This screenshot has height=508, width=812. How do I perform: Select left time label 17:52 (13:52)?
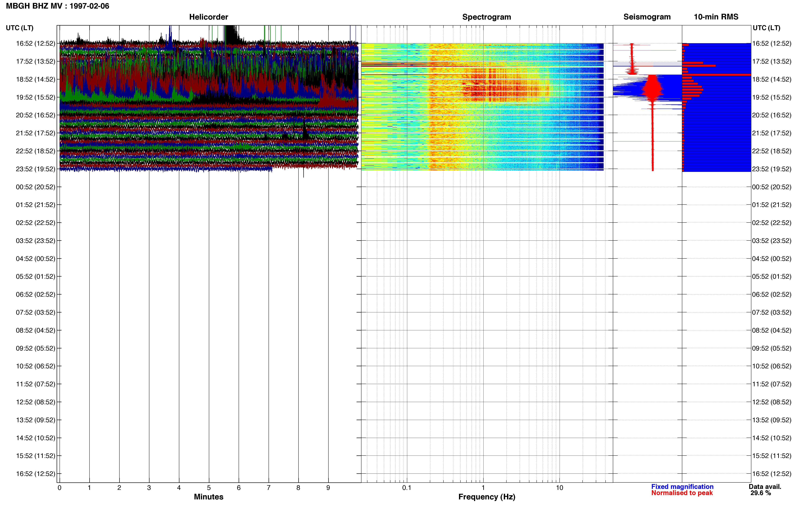pyautogui.click(x=36, y=61)
